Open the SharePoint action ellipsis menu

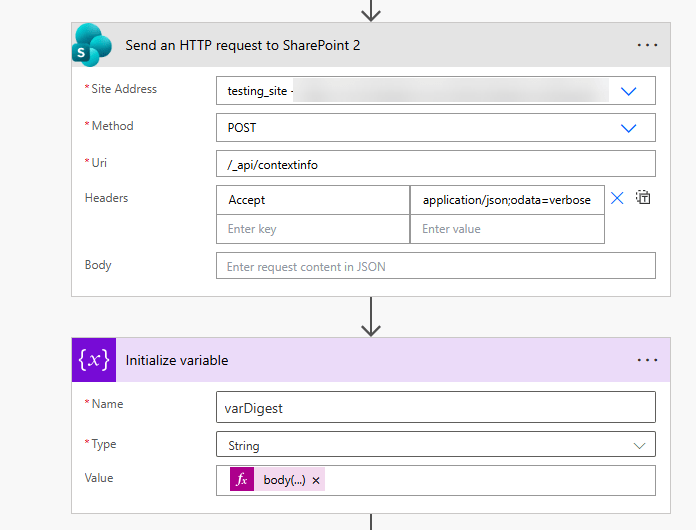[647, 46]
